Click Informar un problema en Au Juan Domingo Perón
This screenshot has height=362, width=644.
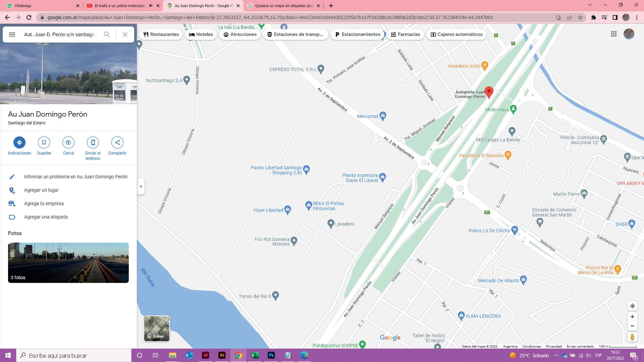(68, 177)
